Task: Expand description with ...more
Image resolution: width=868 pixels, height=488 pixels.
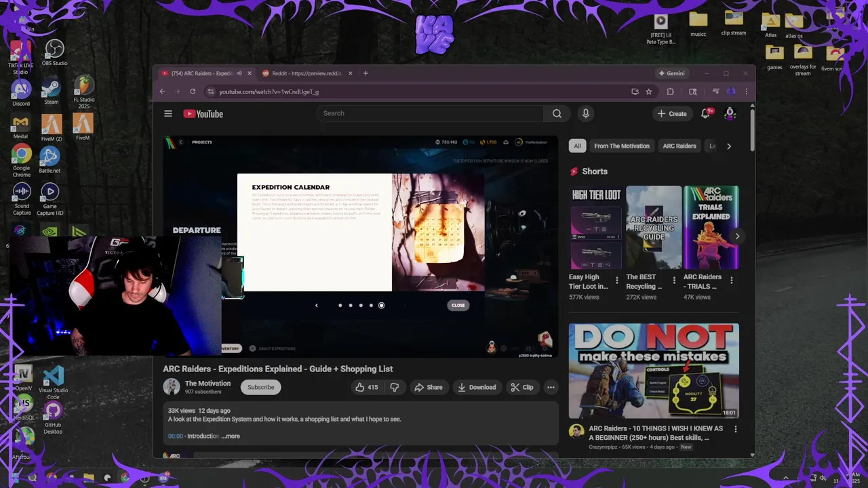Action: pyautogui.click(x=231, y=436)
